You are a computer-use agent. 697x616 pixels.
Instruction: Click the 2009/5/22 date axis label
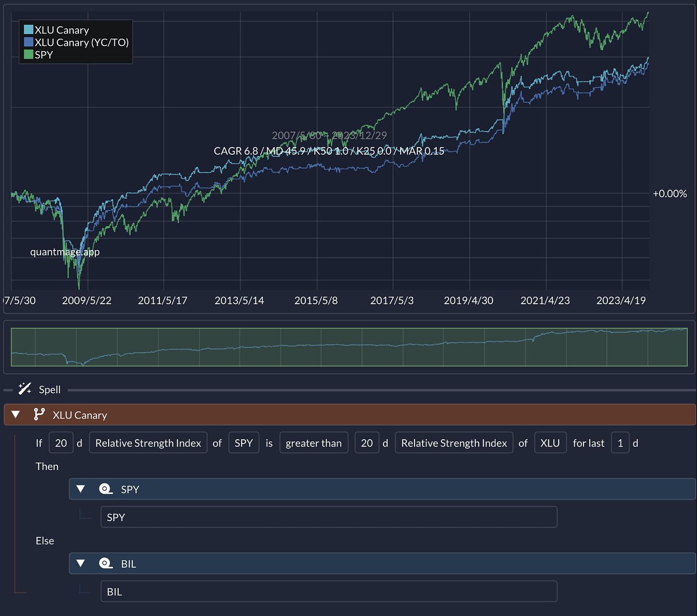point(87,300)
